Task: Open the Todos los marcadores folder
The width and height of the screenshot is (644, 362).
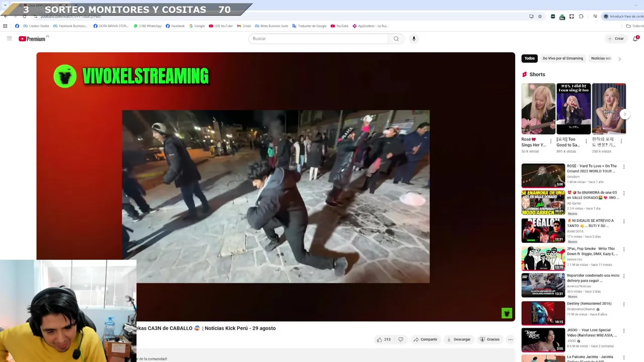Action: tap(635, 26)
